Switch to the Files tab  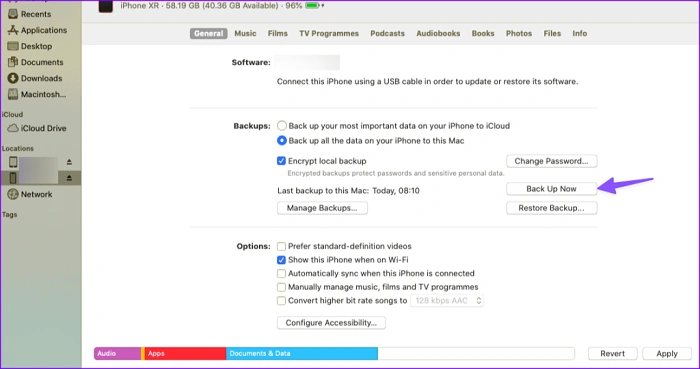[x=552, y=33]
